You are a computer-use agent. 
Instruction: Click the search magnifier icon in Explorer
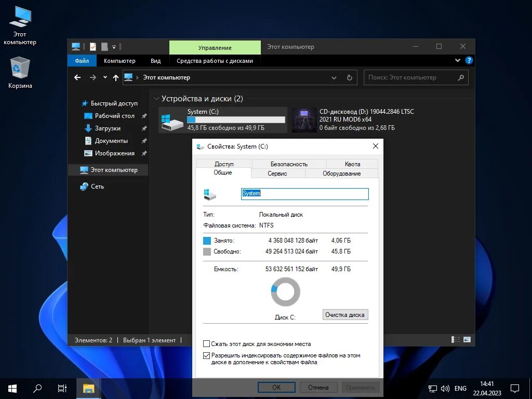click(x=461, y=78)
